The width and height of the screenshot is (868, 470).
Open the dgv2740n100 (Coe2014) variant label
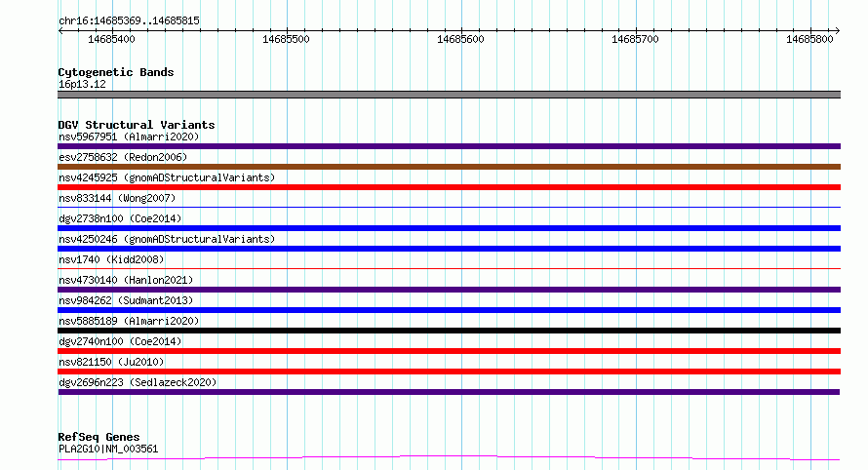120,341
